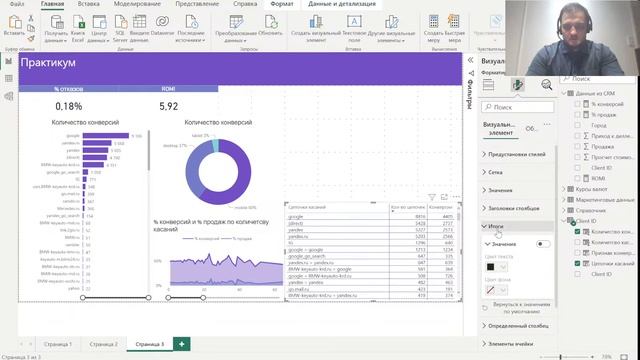Check the Город field checkbox
640x360 pixels.
577,125
